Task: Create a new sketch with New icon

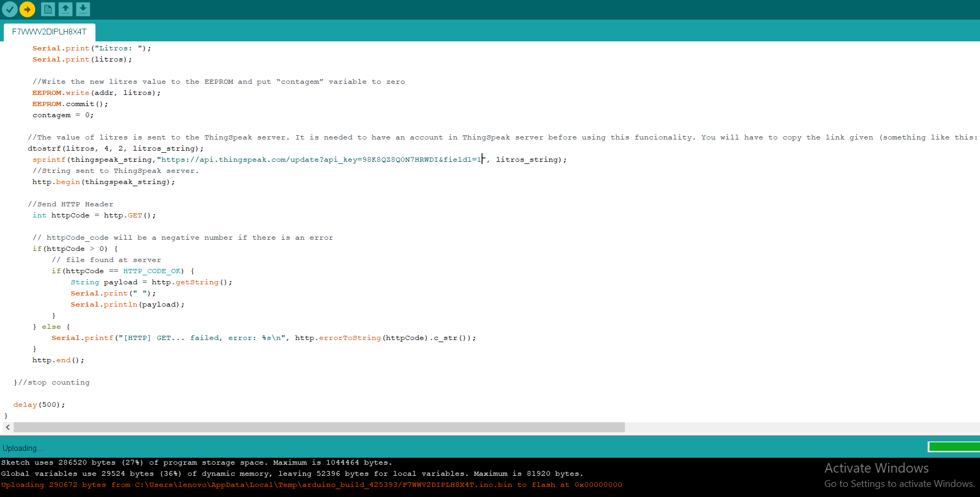Action: pos(48,9)
